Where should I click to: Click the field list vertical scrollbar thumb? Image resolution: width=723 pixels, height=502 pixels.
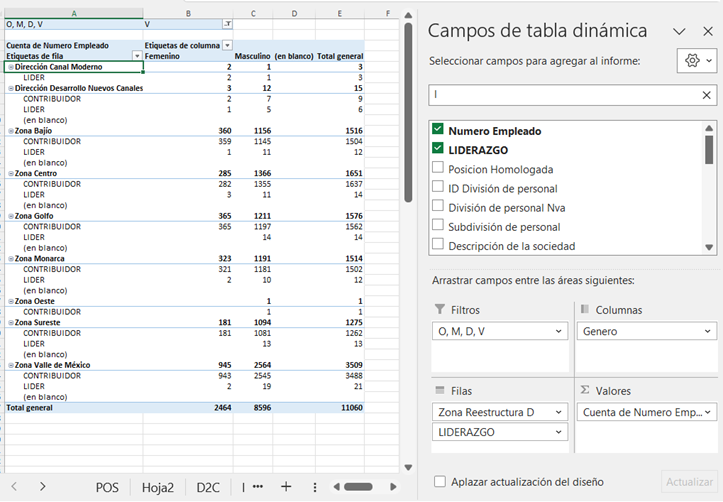(x=709, y=147)
